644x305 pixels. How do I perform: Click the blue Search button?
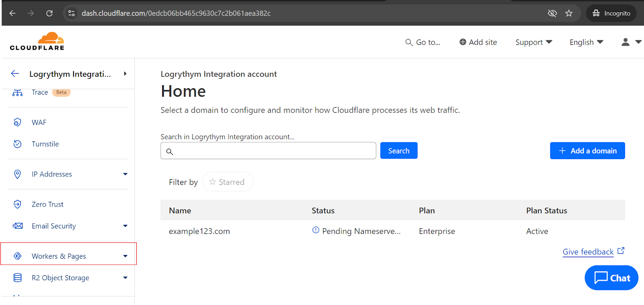pyautogui.click(x=398, y=151)
